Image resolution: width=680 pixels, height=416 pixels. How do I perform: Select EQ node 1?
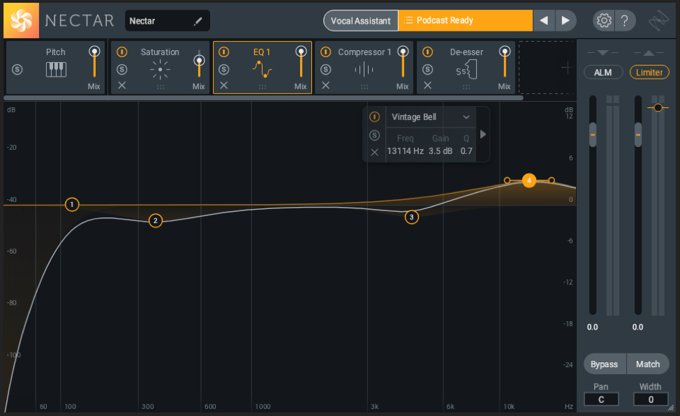click(x=72, y=204)
